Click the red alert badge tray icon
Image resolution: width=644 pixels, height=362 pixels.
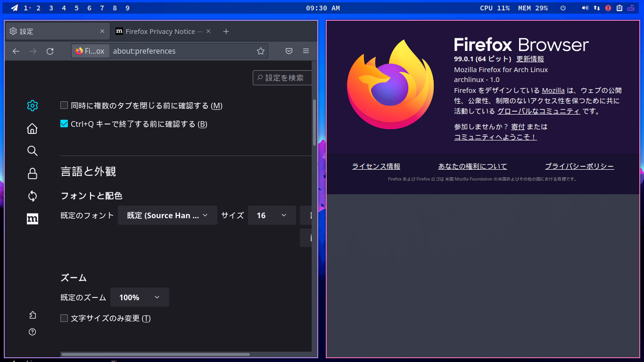[608, 8]
